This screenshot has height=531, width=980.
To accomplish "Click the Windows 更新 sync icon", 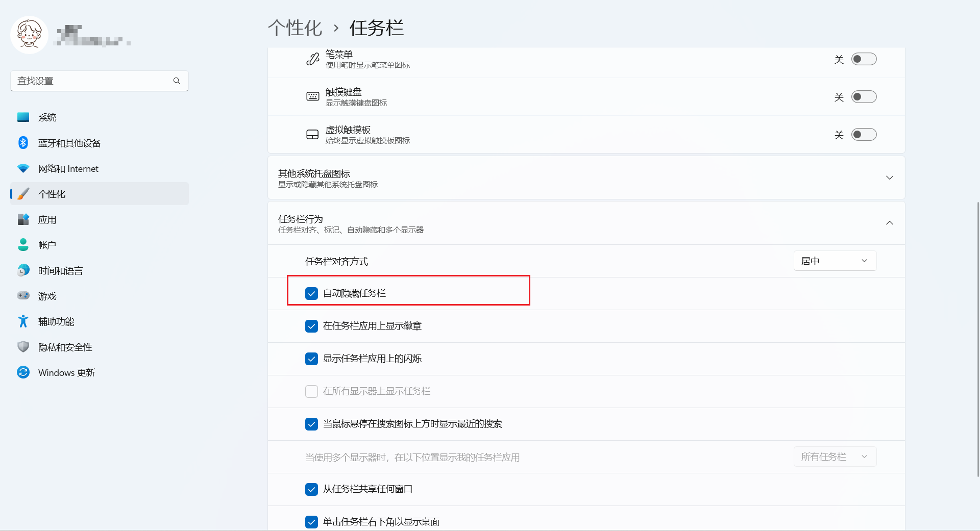I will [x=23, y=372].
